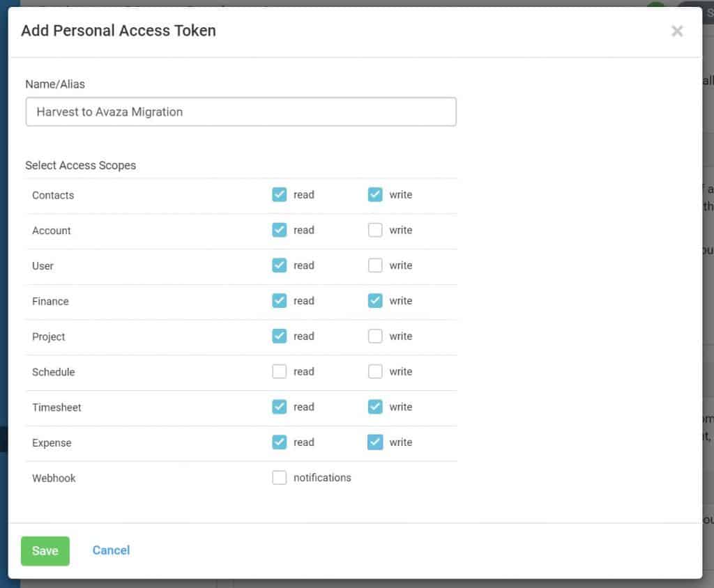Screen dimensions: 714x588
Task: Uncheck Finance read access
Action: (x=279, y=301)
